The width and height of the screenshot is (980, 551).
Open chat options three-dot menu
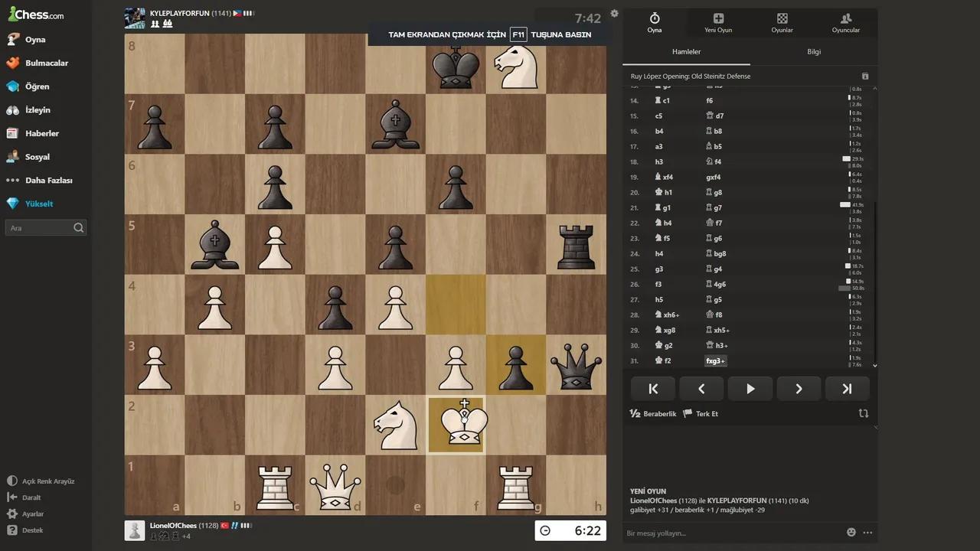coord(867,533)
